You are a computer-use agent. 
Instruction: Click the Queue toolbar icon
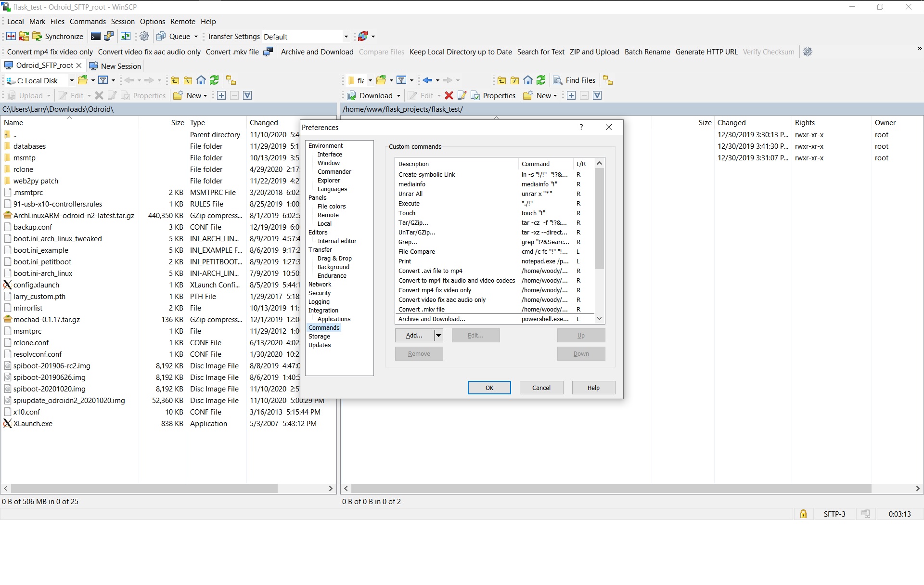point(161,37)
